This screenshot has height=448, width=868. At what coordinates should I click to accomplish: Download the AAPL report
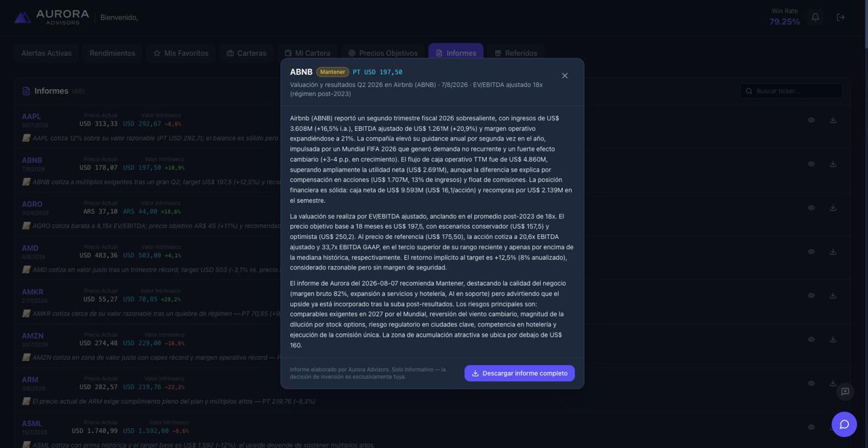click(833, 120)
